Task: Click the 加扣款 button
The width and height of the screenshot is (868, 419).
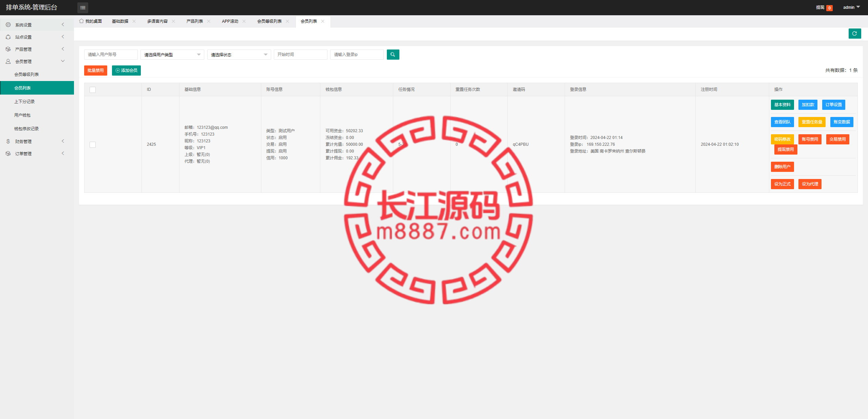Action: [808, 105]
